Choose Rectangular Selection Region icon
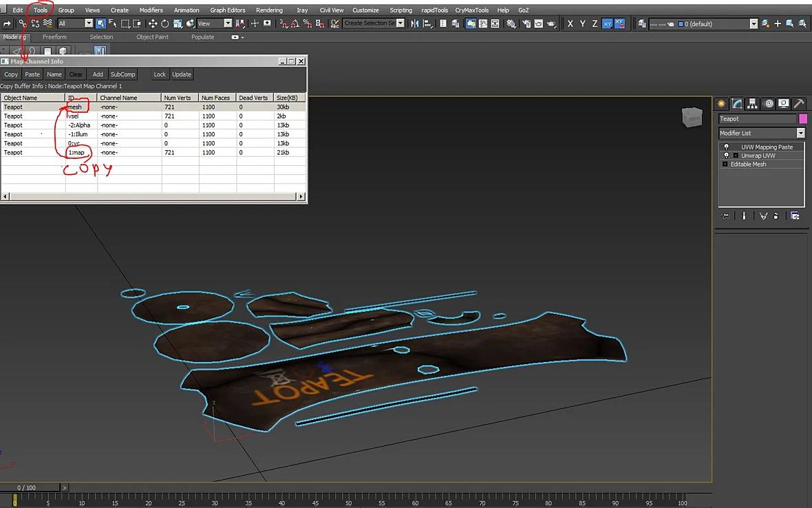The width and height of the screenshot is (812, 508). tap(125, 24)
